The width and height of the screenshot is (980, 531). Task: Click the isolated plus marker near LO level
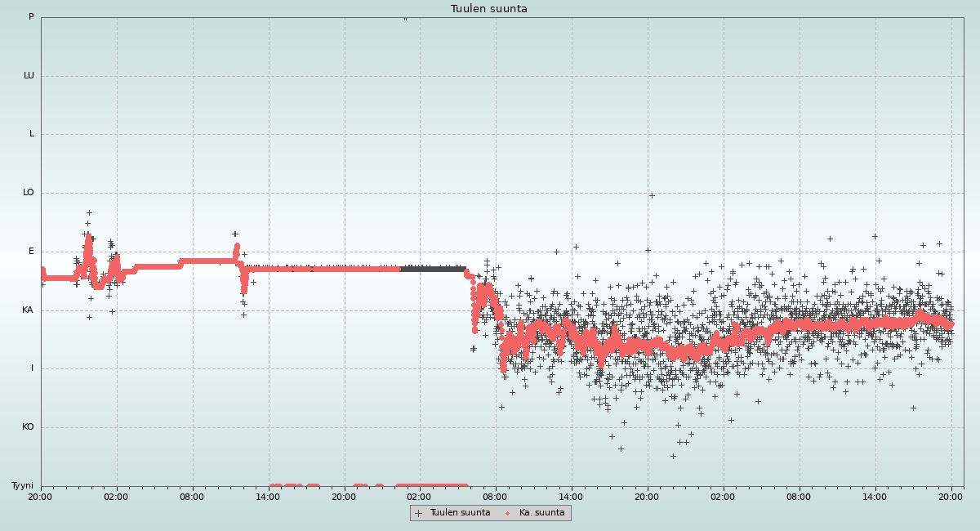(652, 195)
